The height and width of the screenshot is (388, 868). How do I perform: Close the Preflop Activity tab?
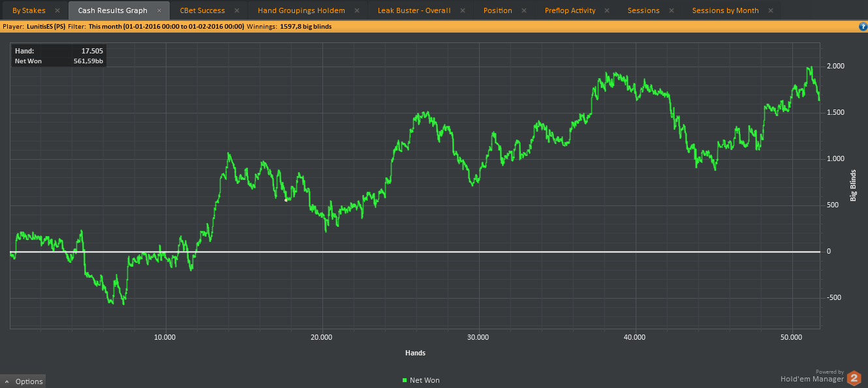[608, 10]
